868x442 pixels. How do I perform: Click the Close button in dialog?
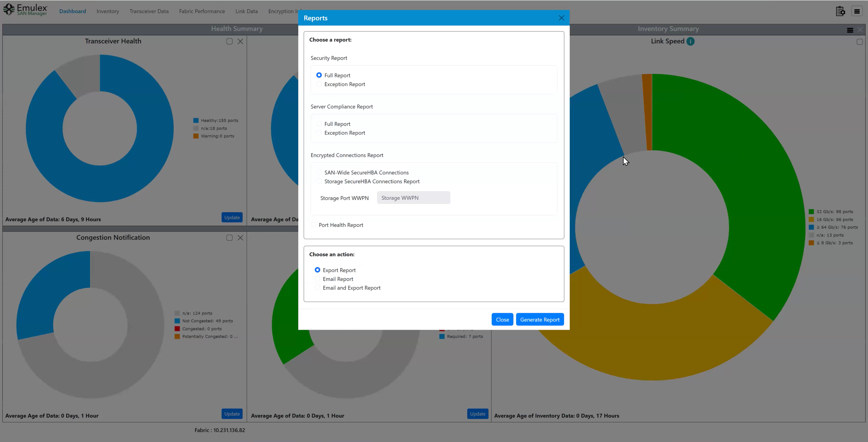[502, 319]
